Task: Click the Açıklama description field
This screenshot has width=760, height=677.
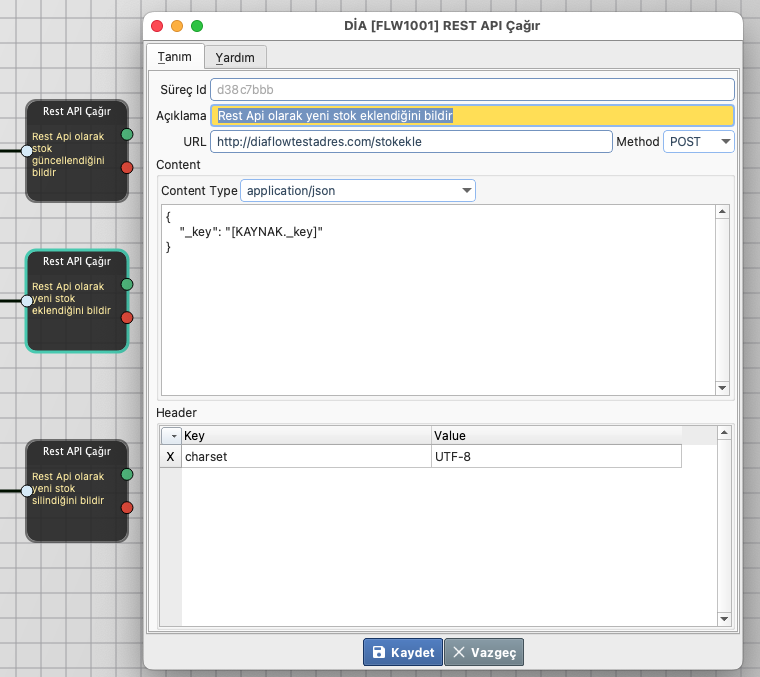Action: click(x=472, y=116)
